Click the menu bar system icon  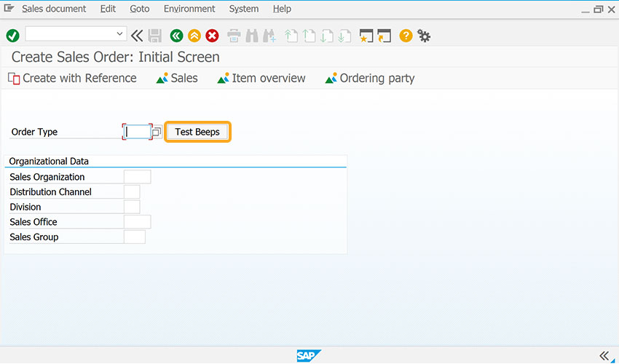9,8
